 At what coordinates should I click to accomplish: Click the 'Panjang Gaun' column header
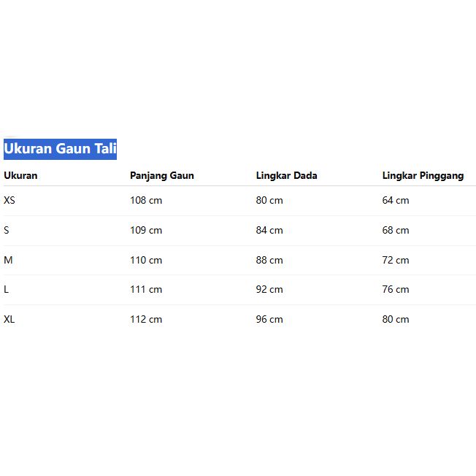coord(161,175)
